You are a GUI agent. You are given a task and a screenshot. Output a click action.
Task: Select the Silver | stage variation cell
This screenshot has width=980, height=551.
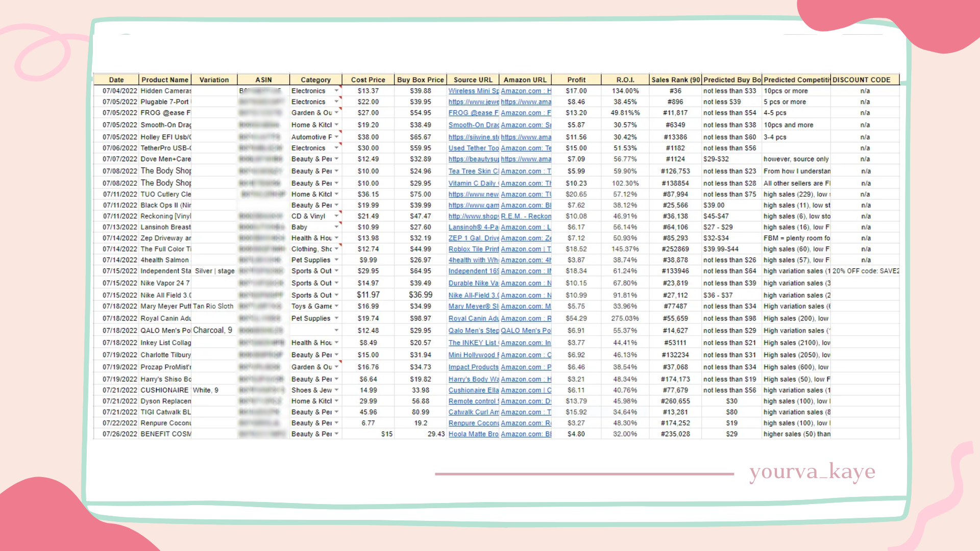(x=214, y=271)
